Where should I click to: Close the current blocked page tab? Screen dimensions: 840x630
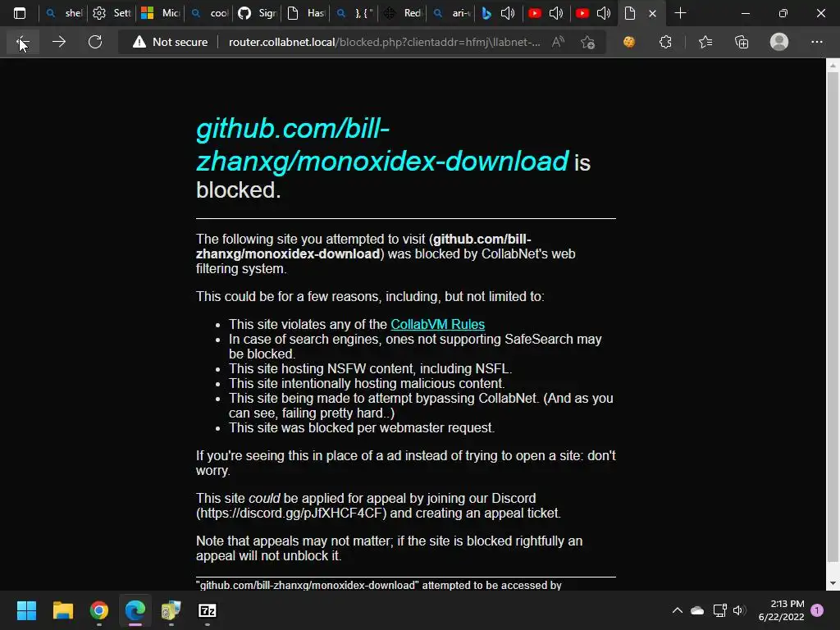(x=652, y=13)
